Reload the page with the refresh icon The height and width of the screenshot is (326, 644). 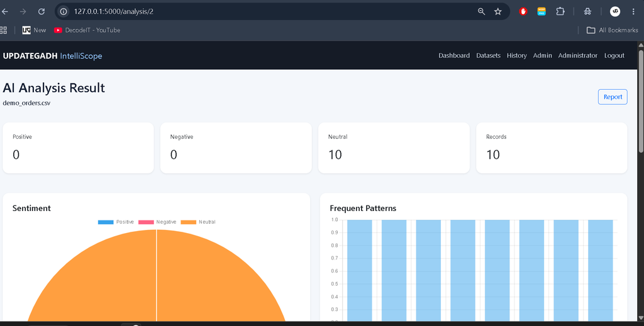pyautogui.click(x=42, y=11)
